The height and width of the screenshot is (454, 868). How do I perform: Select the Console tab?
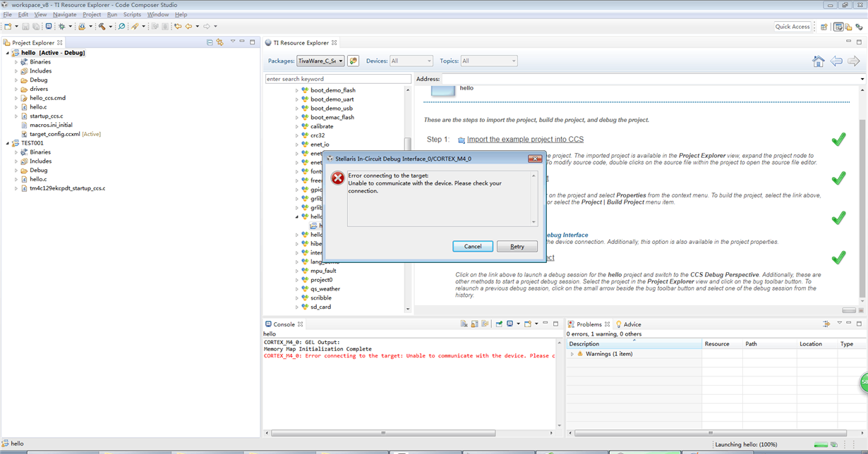click(x=284, y=324)
